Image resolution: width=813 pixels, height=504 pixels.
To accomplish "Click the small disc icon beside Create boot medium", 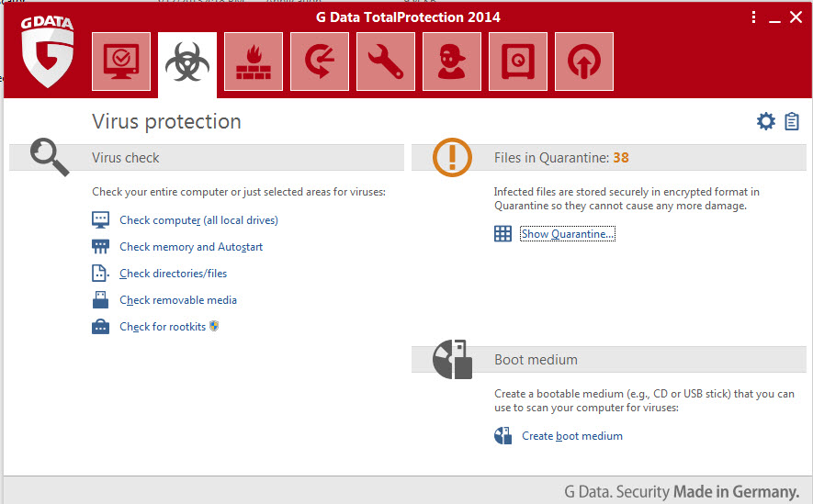I will pos(502,436).
